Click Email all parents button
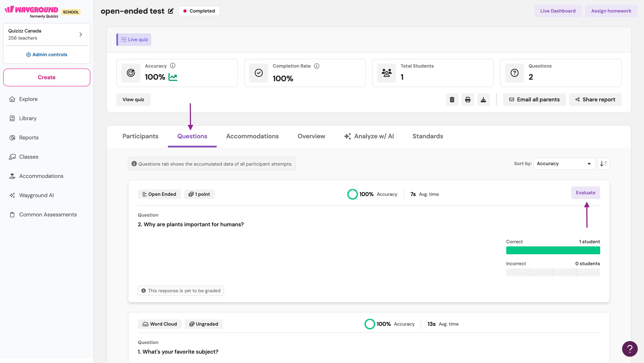The width and height of the screenshot is (644, 363). point(534,100)
